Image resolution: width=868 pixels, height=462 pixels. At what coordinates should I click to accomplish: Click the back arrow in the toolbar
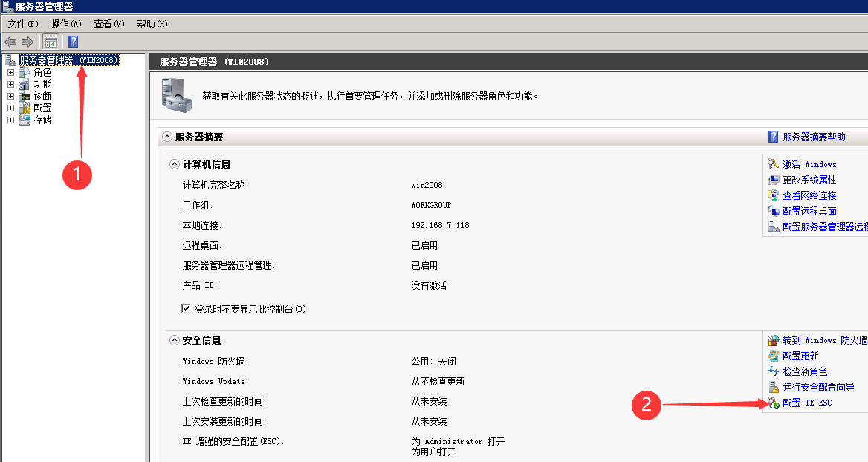click(10, 42)
